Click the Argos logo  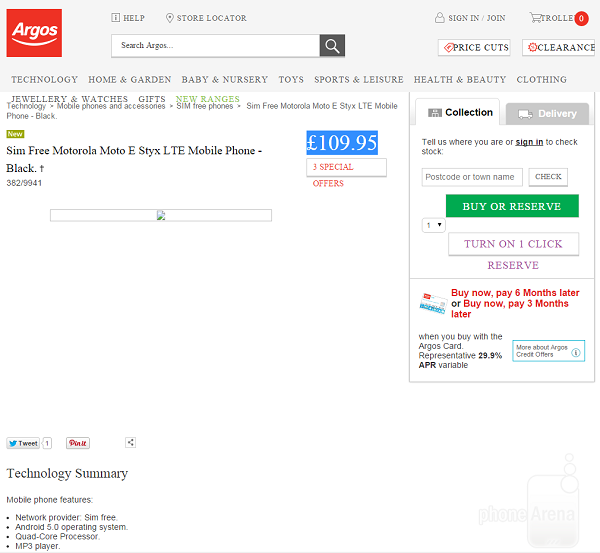pyautogui.click(x=34, y=33)
